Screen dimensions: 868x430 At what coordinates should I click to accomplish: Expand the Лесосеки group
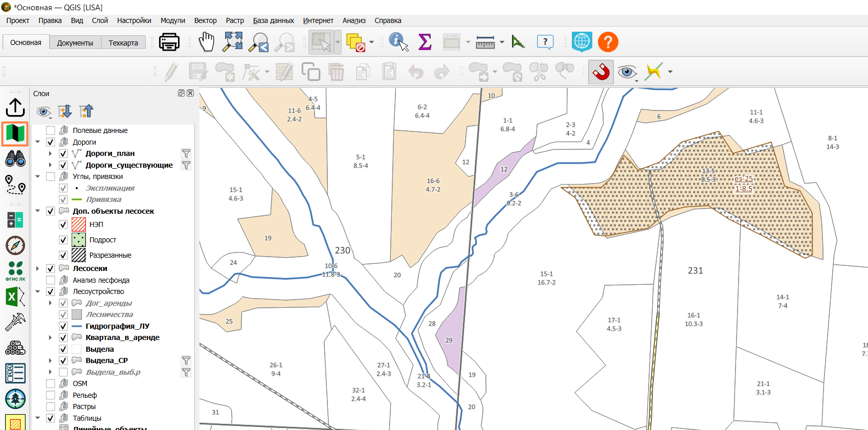[x=38, y=268]
